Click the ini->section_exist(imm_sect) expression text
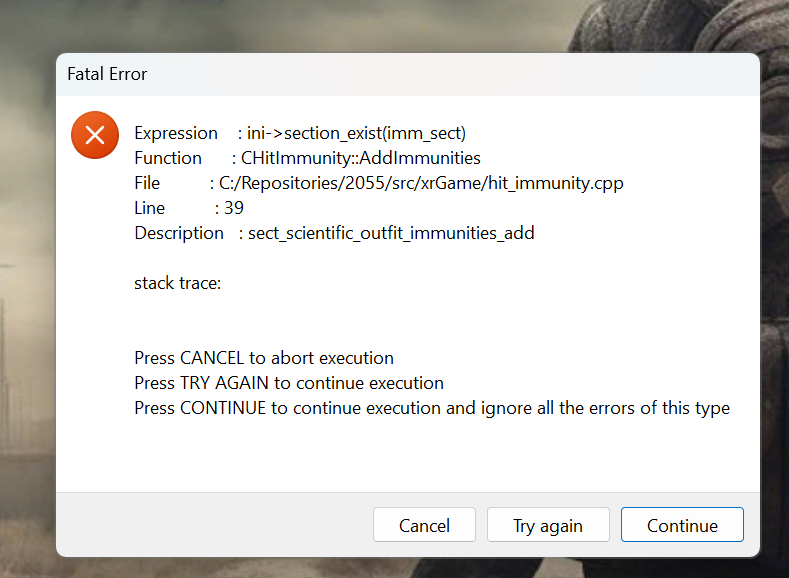Viewport: 789px width, 578px height. [x=357, y=133]
